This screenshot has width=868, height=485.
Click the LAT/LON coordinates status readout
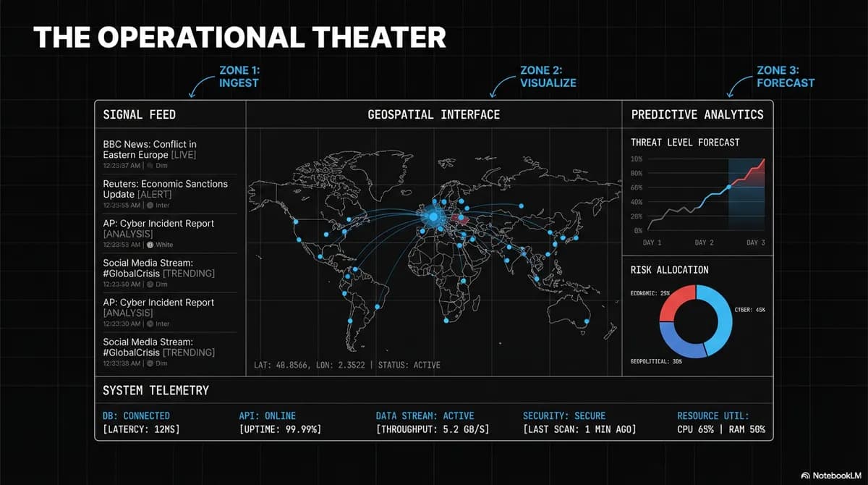point(347,365)
